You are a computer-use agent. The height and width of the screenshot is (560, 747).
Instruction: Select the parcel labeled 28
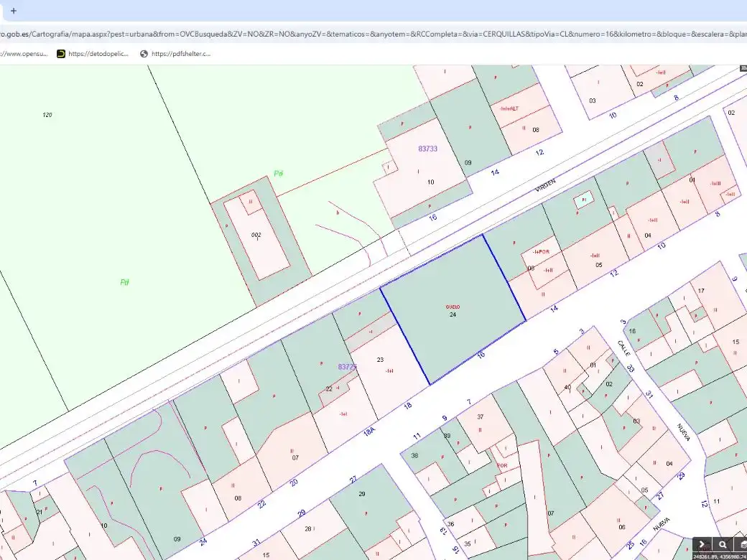click(x=307, y=528)
